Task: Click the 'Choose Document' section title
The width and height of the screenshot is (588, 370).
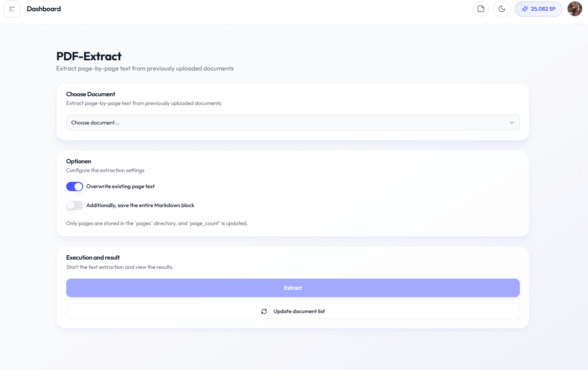Action: coord(91,94)
